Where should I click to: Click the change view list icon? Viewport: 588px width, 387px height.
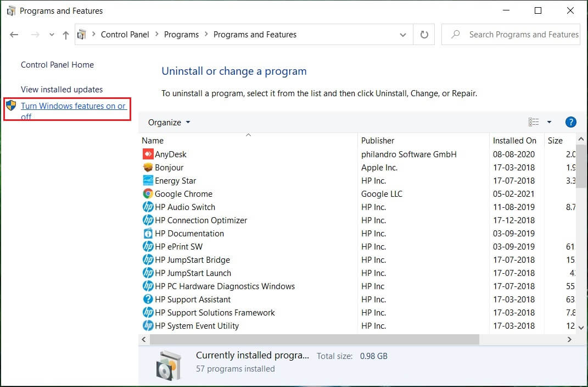pos(533,122)
